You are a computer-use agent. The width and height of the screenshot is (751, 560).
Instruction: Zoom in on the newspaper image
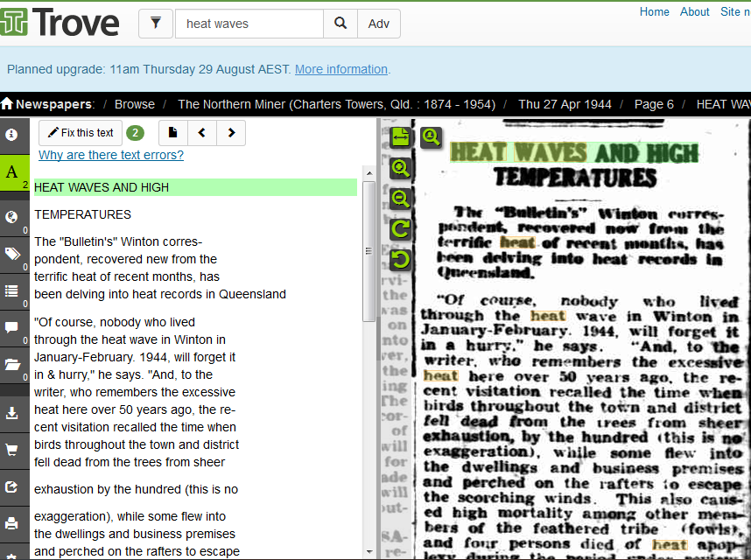400,168
